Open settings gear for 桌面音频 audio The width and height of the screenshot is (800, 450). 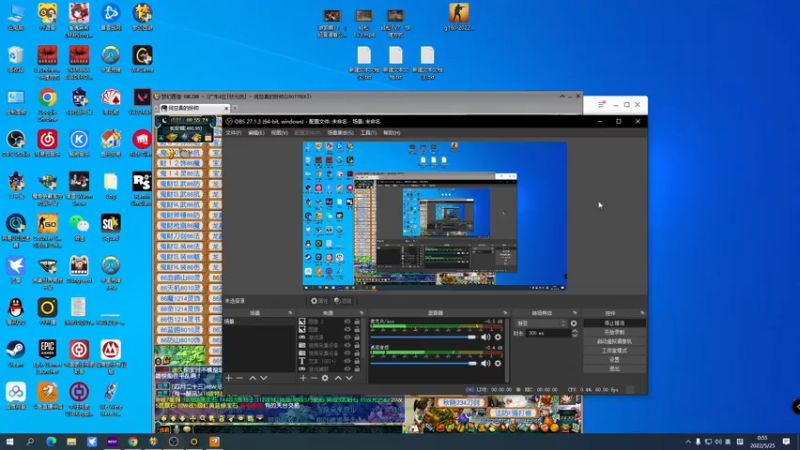click(x=498, y=363)
